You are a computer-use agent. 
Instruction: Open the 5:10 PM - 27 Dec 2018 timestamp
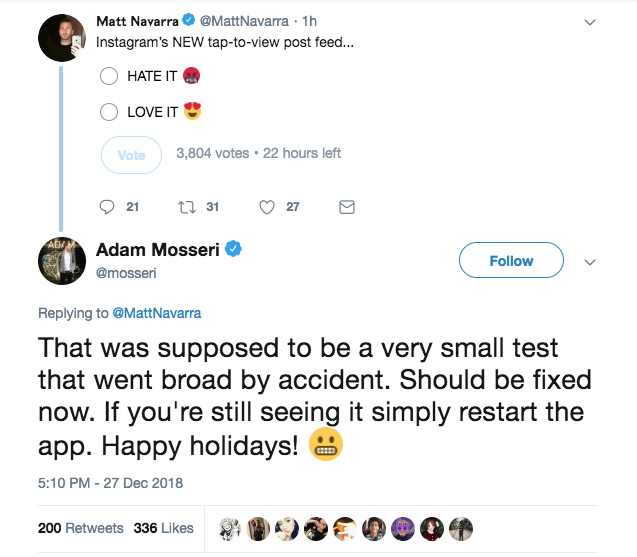(x=110, y=483)
